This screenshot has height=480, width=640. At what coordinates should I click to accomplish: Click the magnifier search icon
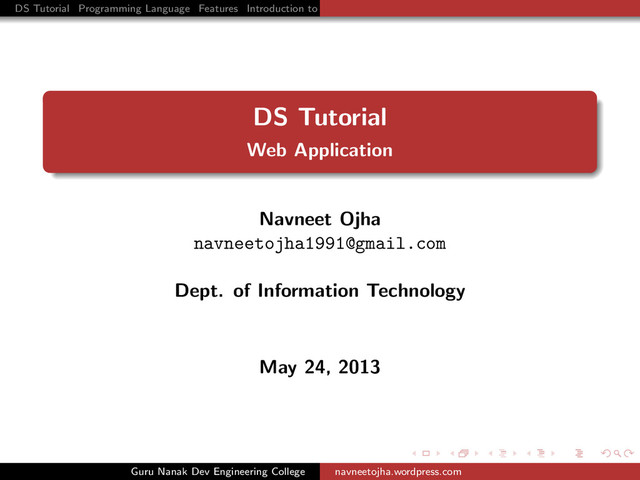point(618,453)
